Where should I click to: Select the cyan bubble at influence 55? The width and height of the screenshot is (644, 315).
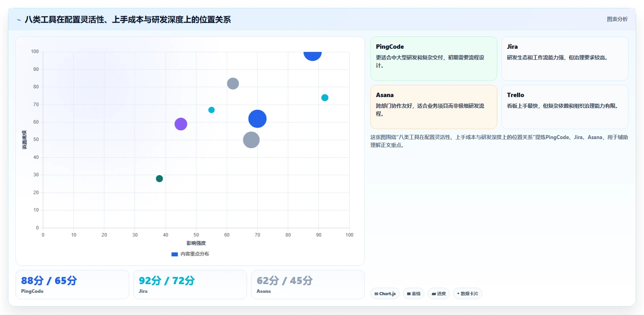211,110
